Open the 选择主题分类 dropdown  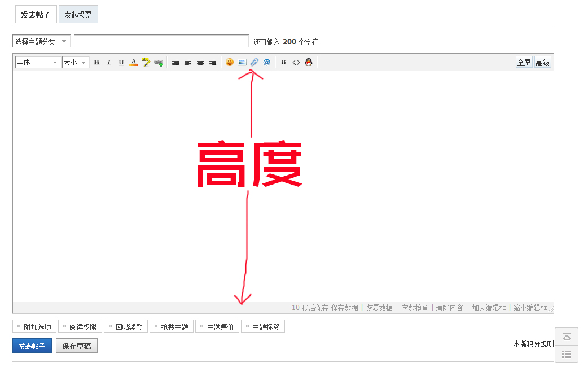(41, 41)
